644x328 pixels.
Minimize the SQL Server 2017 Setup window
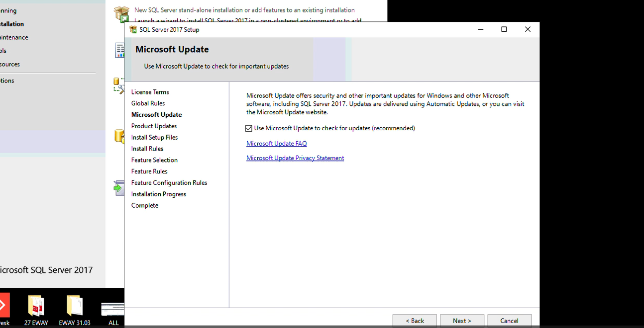click(x=481, y=29)
